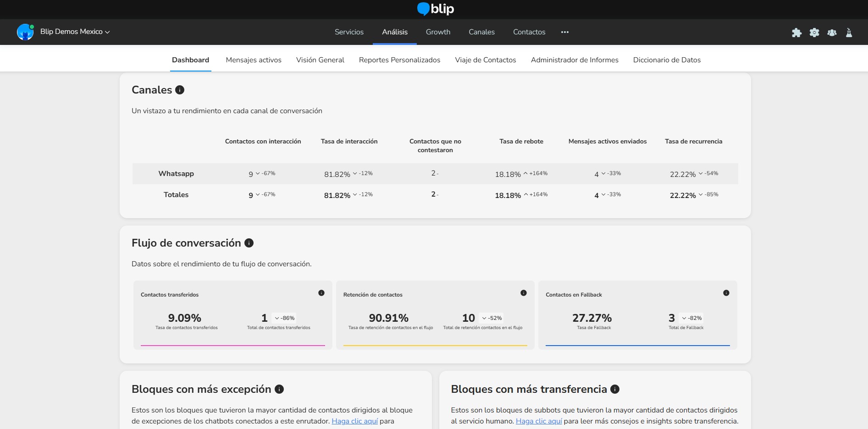Open info icon on Contactos en Fallback card
Image resolution: width=868 pixels, height=429 pixels.
coord(726,292)
